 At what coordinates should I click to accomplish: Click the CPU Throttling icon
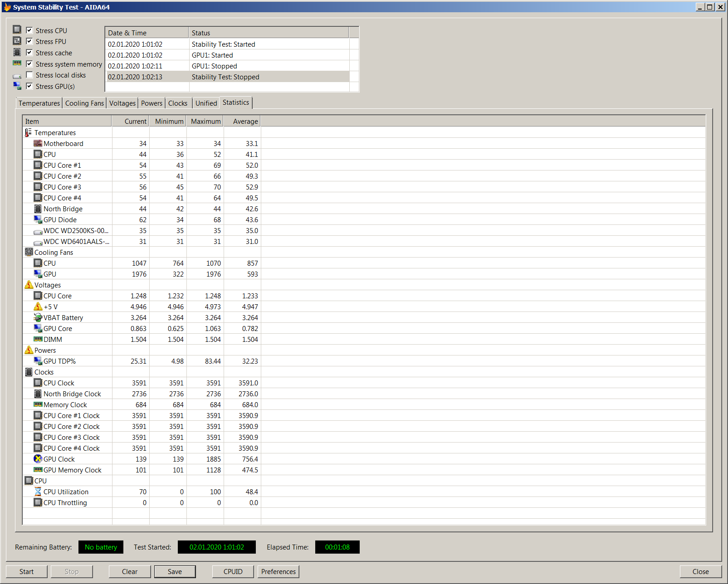point(38,502)
